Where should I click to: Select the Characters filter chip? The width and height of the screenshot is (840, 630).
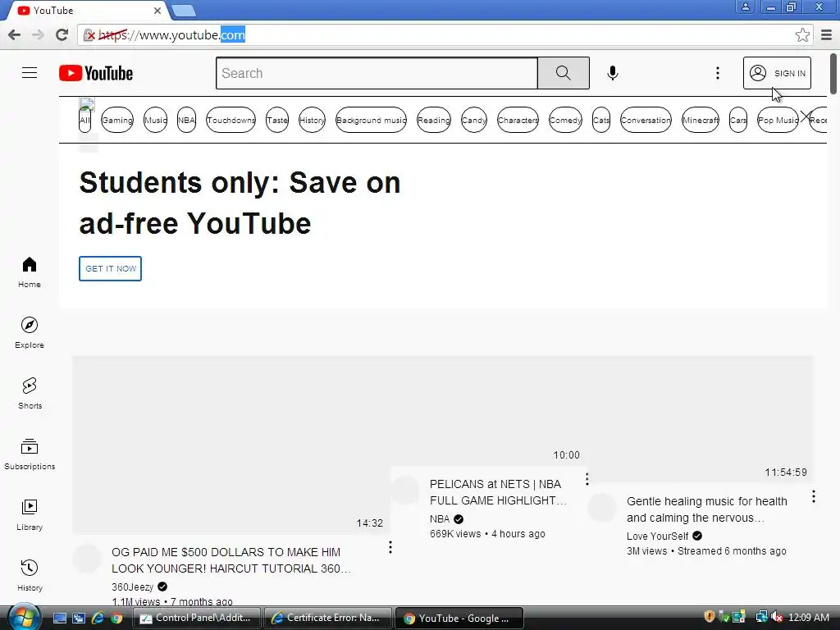click(518, 120)
